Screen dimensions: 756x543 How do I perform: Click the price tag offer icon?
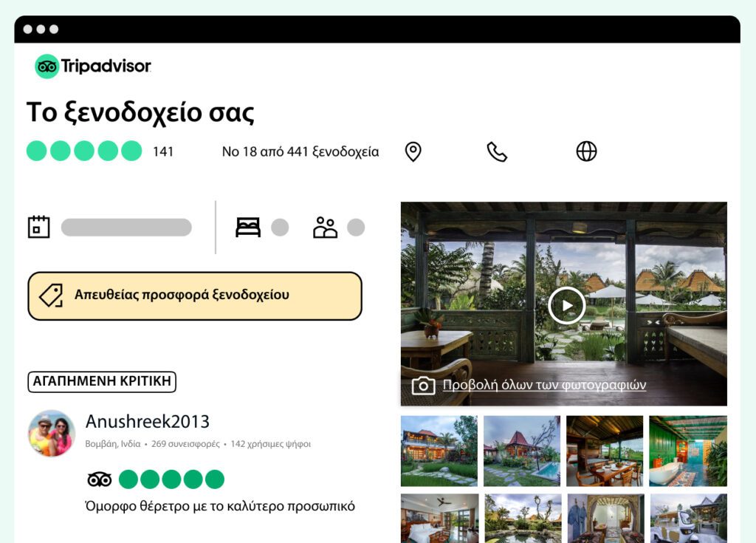coord(51,296)
